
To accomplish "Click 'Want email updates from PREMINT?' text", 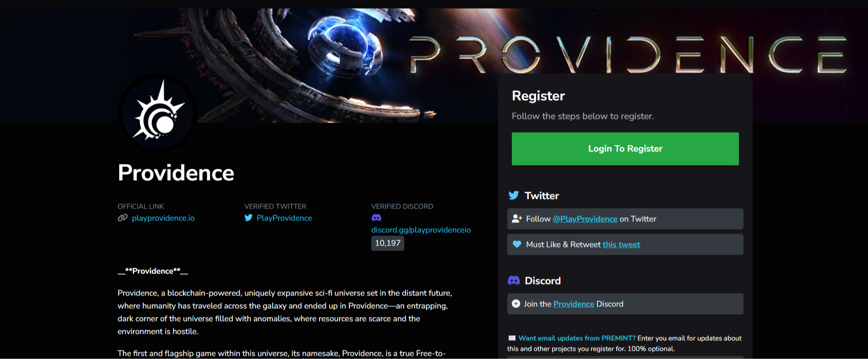I will 577,338.
